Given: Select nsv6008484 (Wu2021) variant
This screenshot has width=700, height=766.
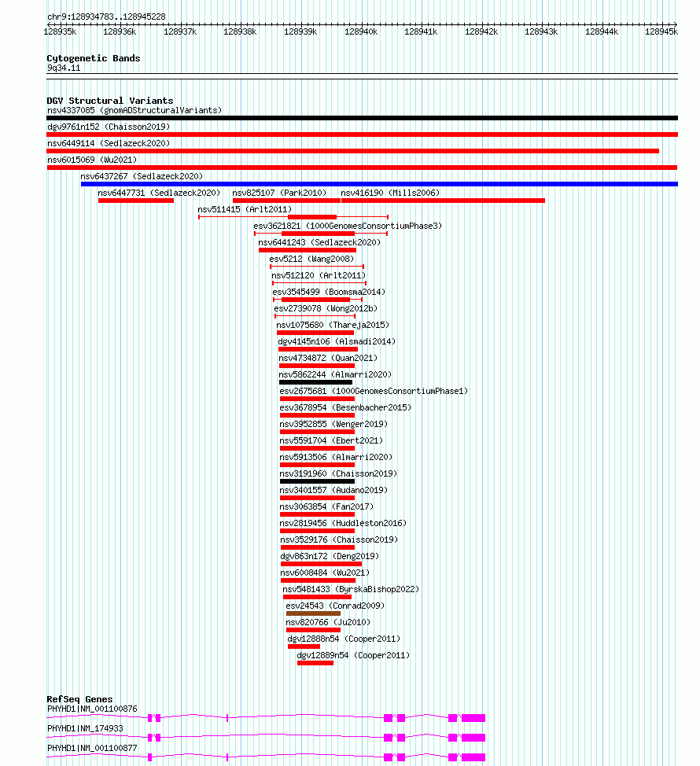Looking at the screenshot, I should [x=324, y=573].
